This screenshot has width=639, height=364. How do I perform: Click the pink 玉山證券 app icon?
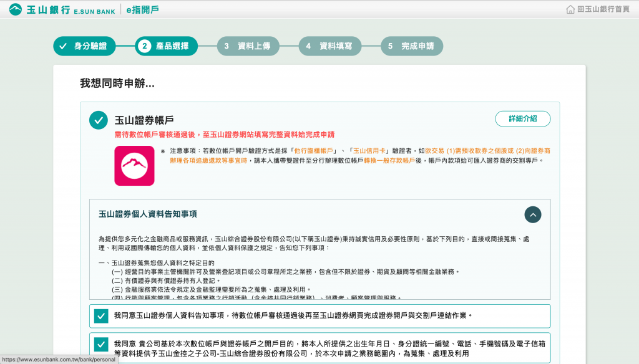click(135, 166)
